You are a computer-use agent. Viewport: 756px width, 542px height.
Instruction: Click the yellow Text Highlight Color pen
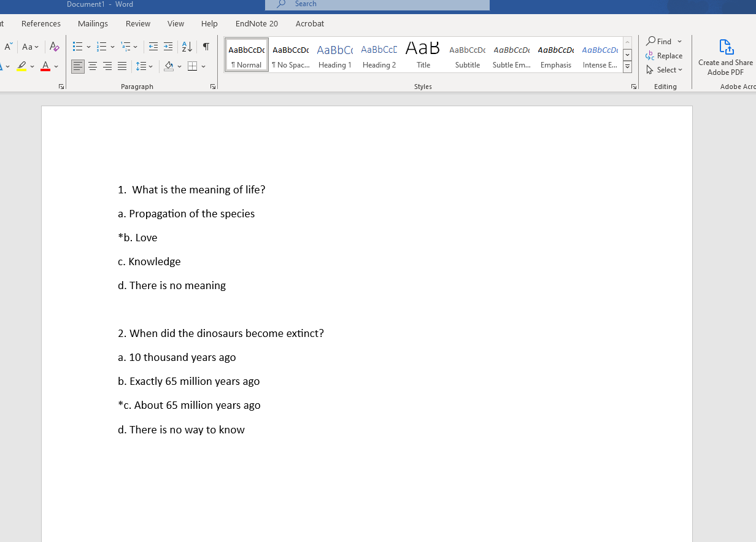(x=21, y=66)
